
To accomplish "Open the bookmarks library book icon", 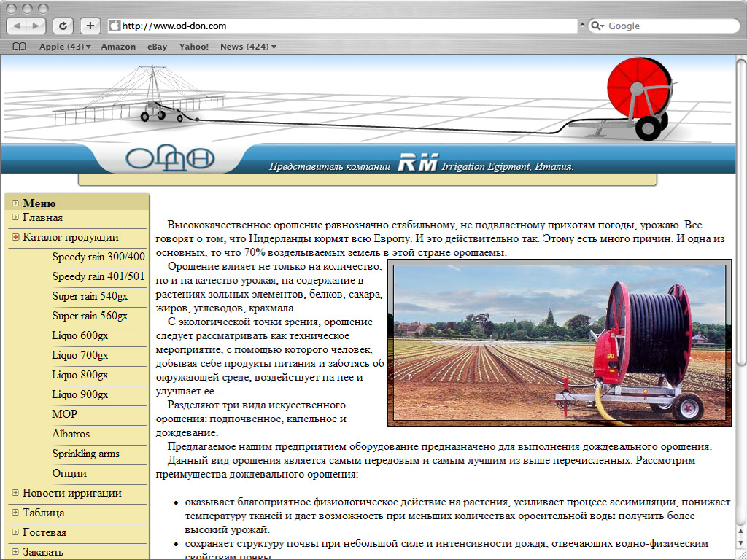I will pyautogui.click(x=19, y=47).
